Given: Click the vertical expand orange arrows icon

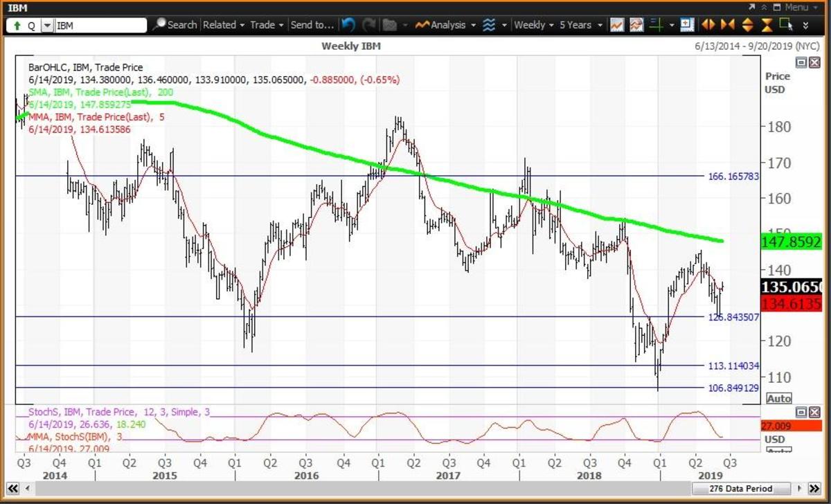Looking at the screenshot, I should pyautogui.click(x=747, y=25).
